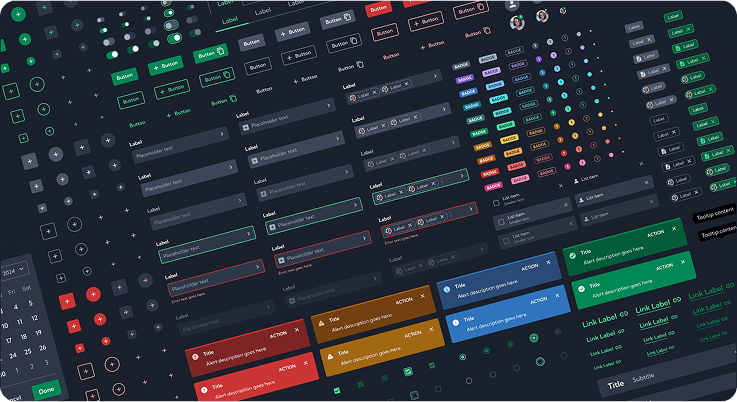Click the copy icon in the green-outlined Button
Viewport: 737px width, 402px height.
[227, 75]
